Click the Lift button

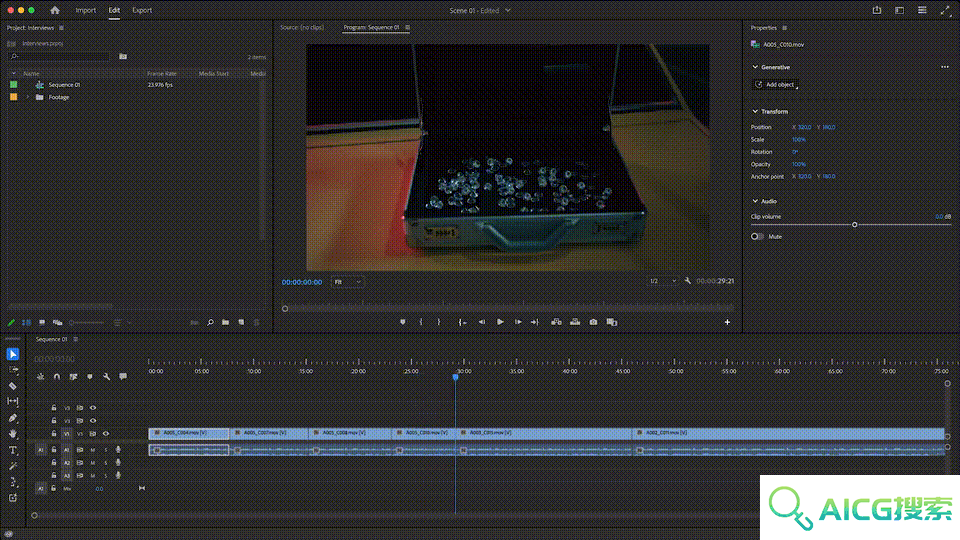click(556, 322)
